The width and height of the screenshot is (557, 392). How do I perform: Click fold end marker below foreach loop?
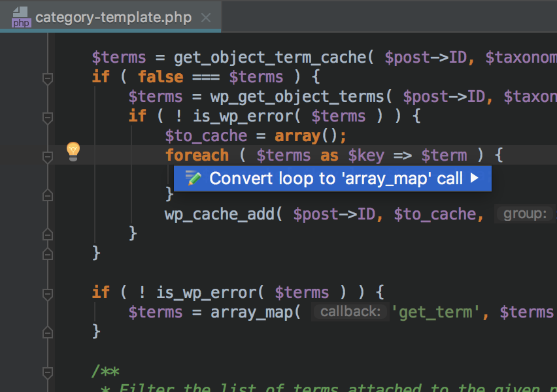pyautogui.click(x=48, y=195)
